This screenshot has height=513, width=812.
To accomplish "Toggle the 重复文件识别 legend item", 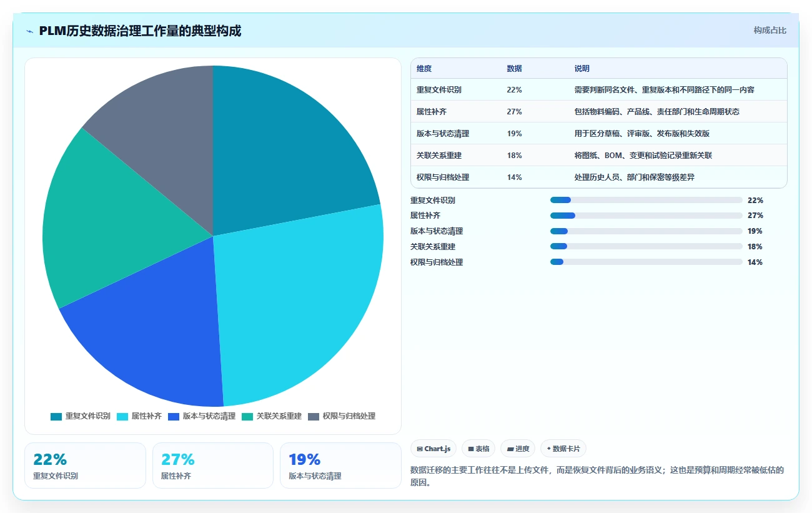I will pyautogui.click(x=81, y=416).
